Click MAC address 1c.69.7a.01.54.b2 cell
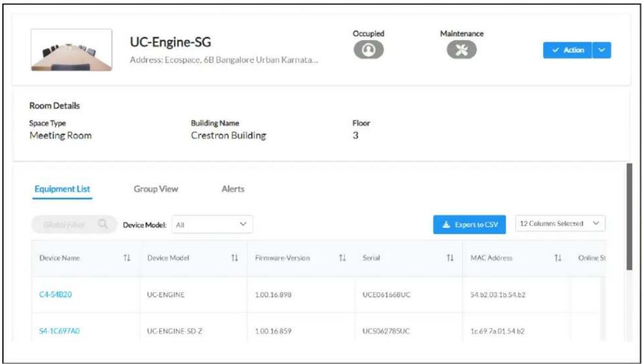This screenshot has height=364, width=642. pyautogui.click(x=498, y=331)
